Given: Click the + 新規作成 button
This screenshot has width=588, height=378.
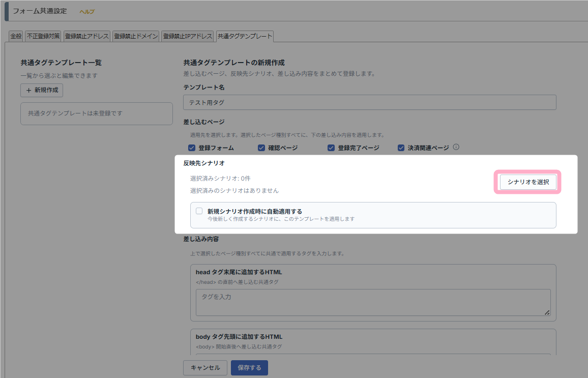Looking at the screenshot, I should [x=42, y=90].
